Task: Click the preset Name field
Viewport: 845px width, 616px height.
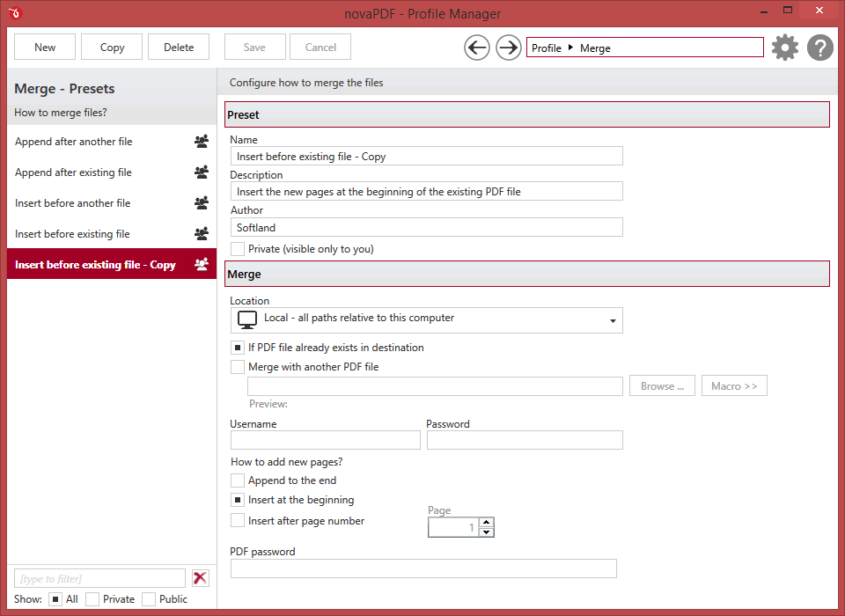Action: click(x=427, y=157)
